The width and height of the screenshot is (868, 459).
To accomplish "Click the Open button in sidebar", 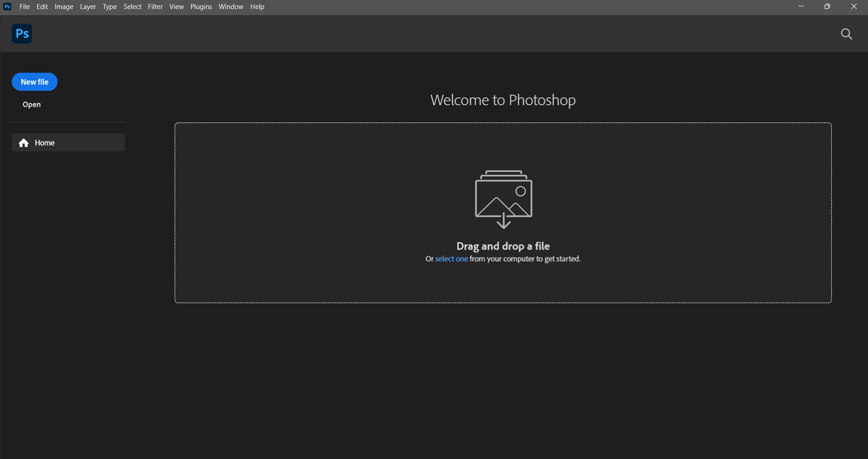I will pos(31,105).
